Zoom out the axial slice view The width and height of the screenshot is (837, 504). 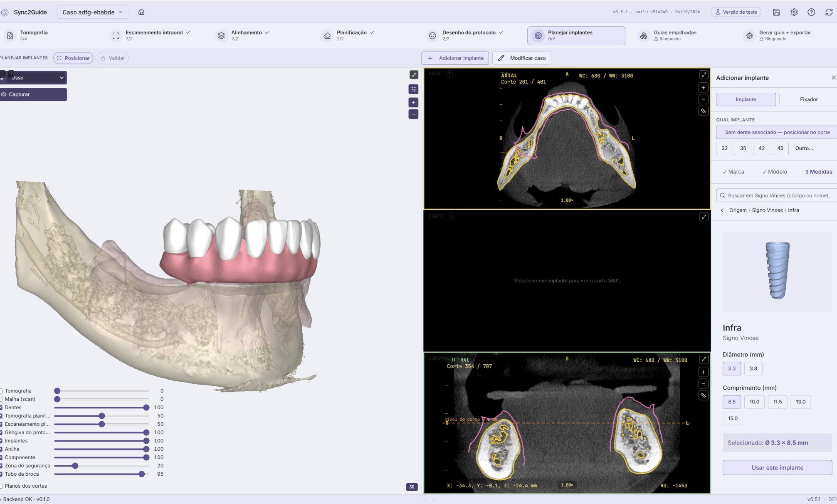point(703,99)
